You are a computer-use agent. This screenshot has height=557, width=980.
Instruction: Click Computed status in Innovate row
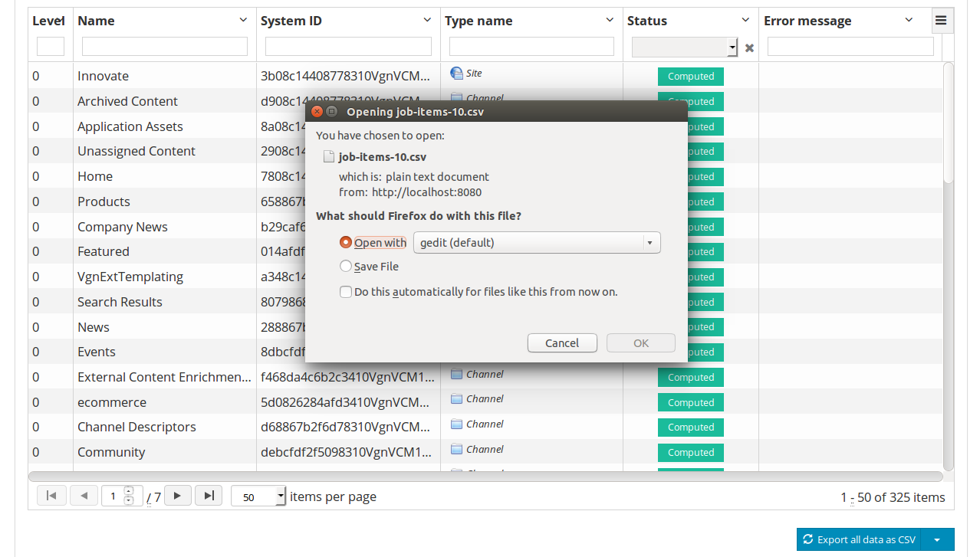[x=691, y=77]
